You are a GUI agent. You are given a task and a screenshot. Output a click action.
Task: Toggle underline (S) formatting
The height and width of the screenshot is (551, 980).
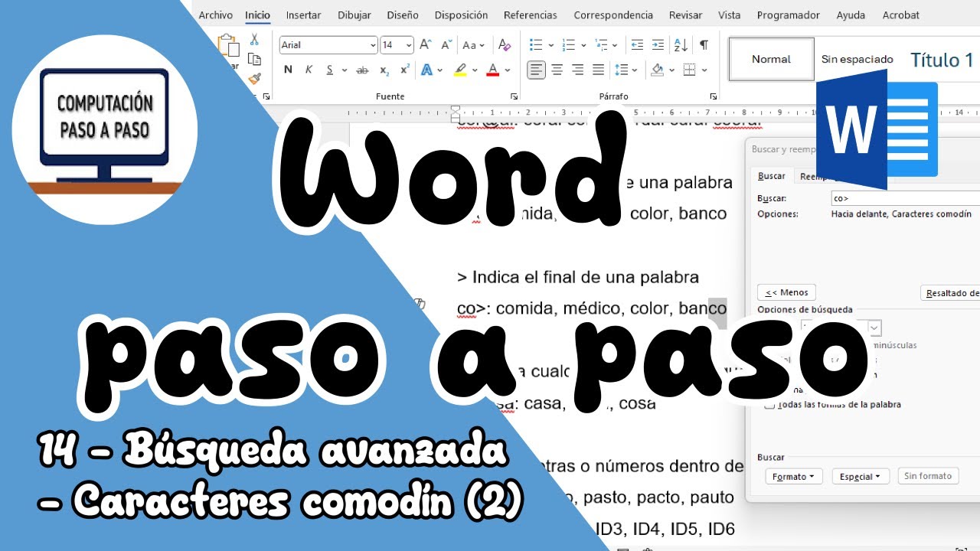pyautogui.click(x=330, y=70)
